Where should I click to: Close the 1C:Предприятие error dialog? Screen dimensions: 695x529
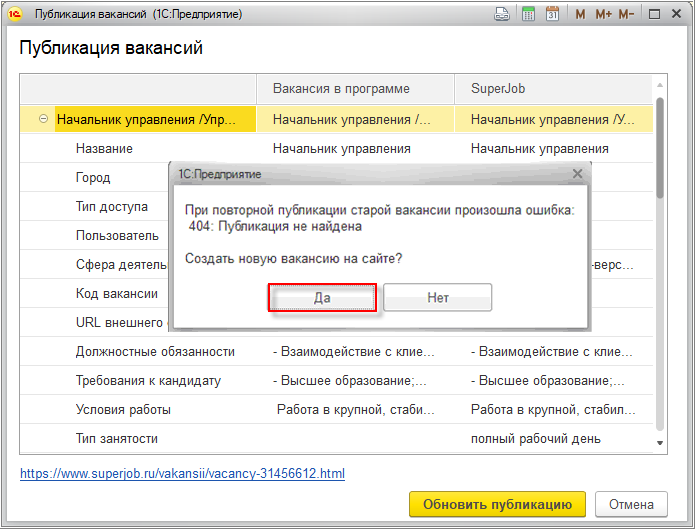click(577, 174)
